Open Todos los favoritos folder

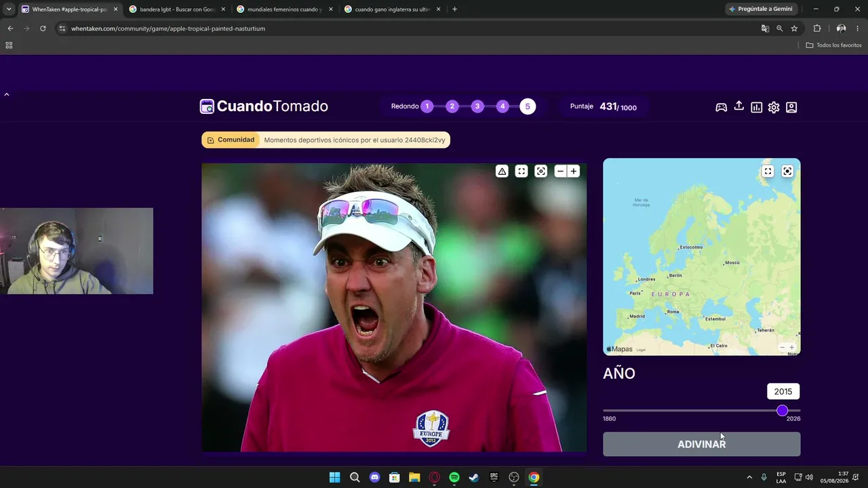[834, 45]
